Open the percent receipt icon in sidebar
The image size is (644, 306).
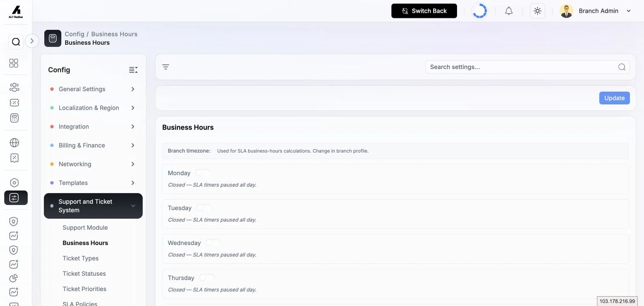pos(14,158)
